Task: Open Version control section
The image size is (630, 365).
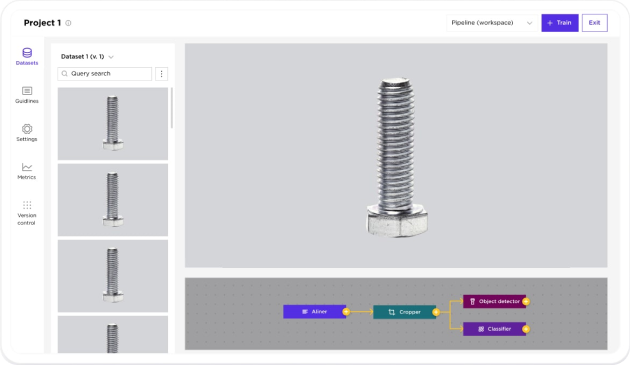Action: coord(27,213)
